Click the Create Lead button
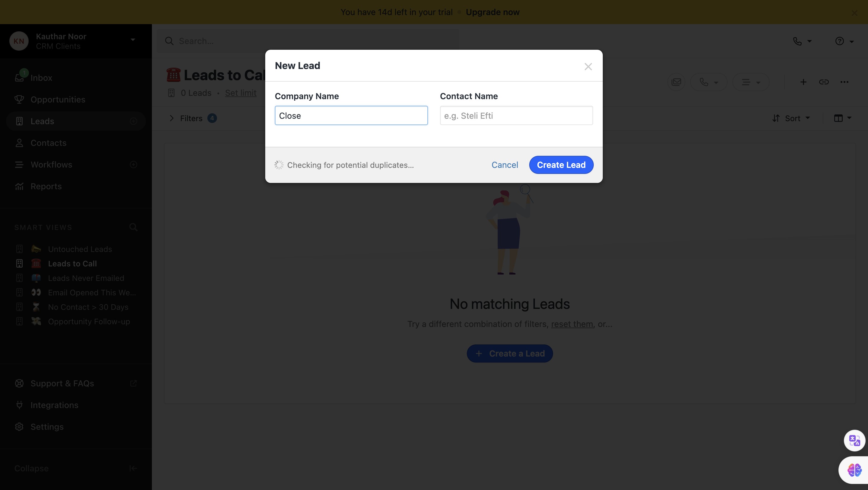This screenshot has height=490, width=868. [561, 165]
